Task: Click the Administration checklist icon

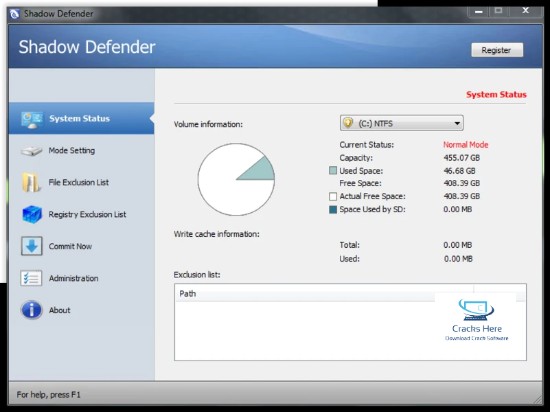Action: pos(31,278)
